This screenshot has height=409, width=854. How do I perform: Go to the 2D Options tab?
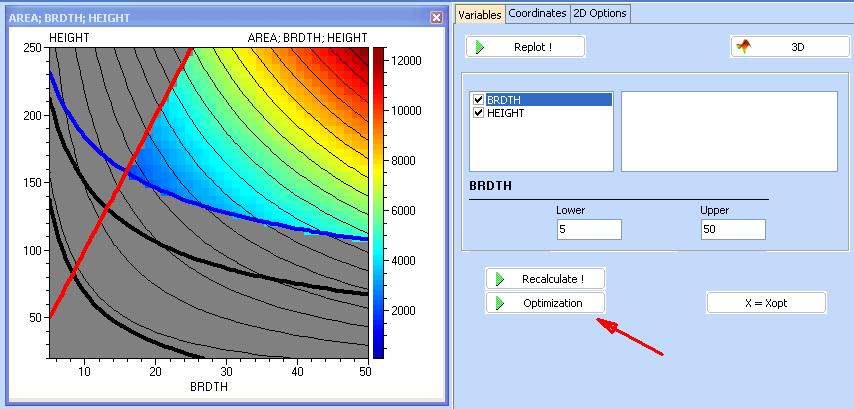[x=599, y=14]
